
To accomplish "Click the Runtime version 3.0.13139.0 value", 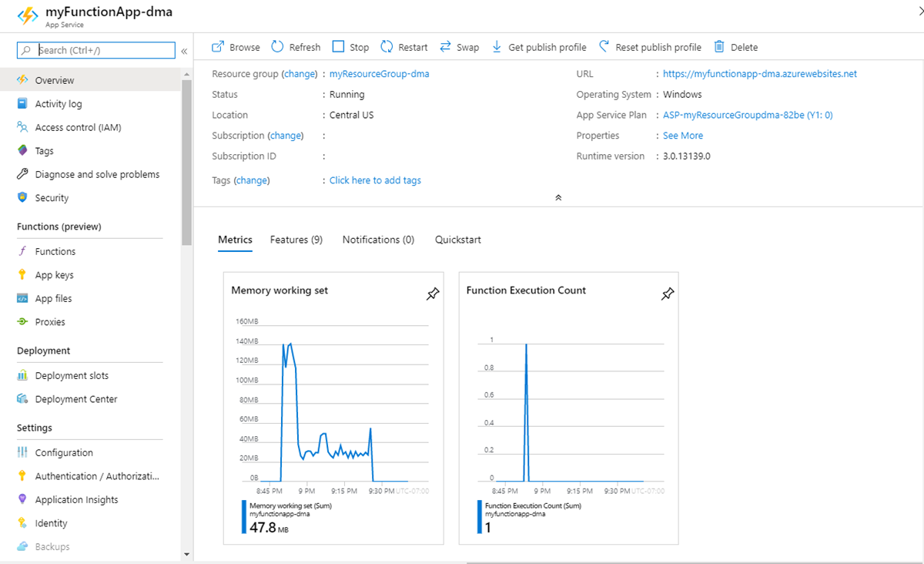I will (687, 156).
